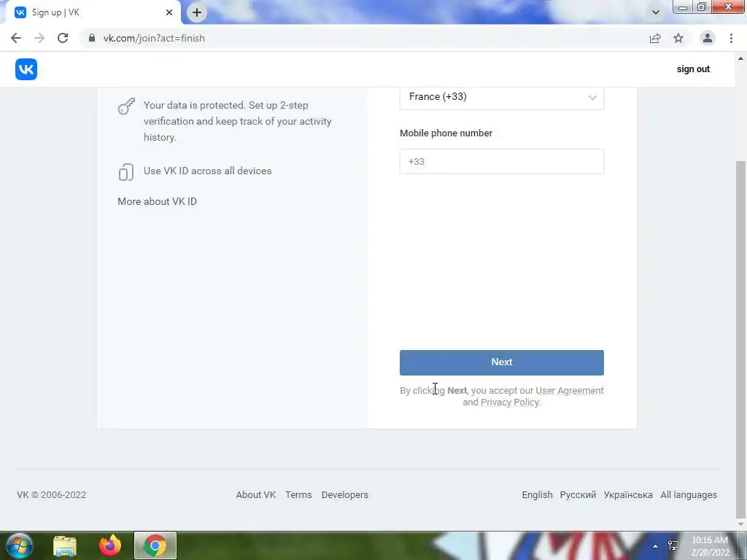Click the taskbar clock 10:16 AM

click(x=710, y=546)
